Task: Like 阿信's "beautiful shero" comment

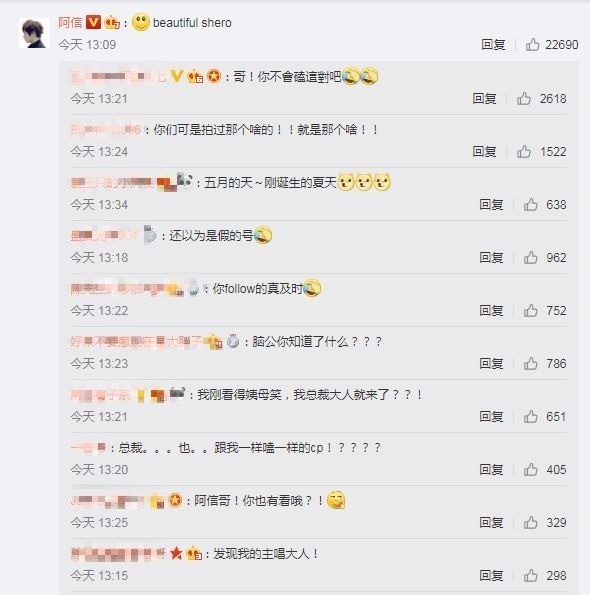Action: (532, 44)
